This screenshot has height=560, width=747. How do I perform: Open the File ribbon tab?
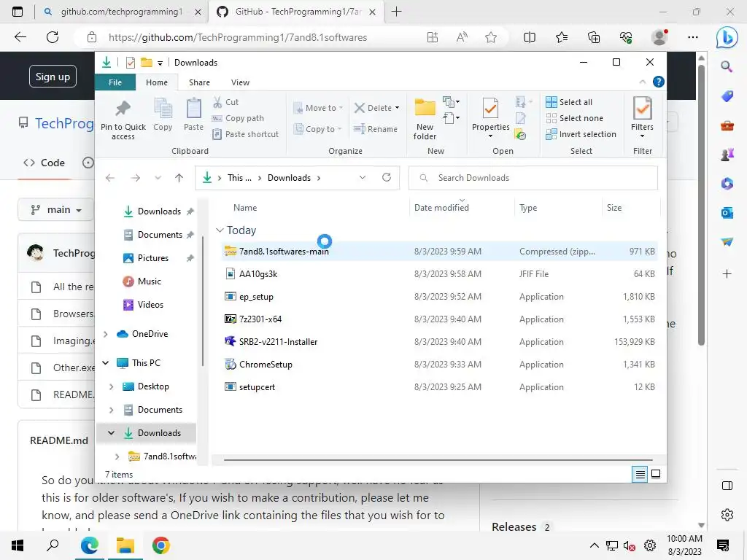tap(115, 82)
